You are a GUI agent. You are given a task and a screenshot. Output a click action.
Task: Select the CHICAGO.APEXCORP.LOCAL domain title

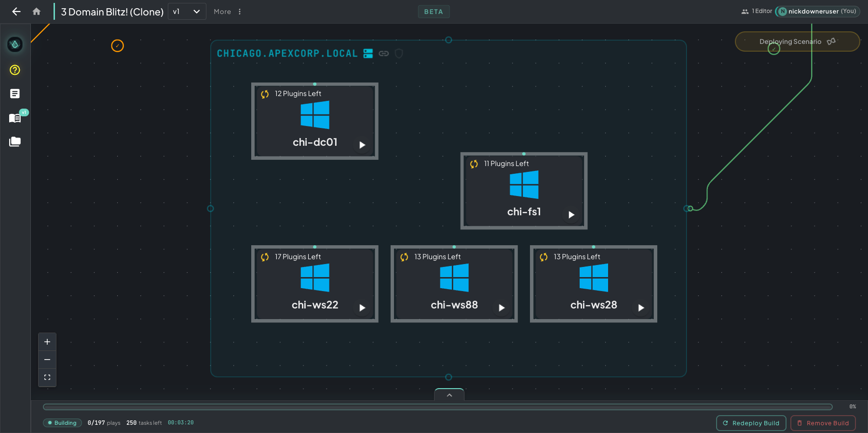(x=287, y=54)
